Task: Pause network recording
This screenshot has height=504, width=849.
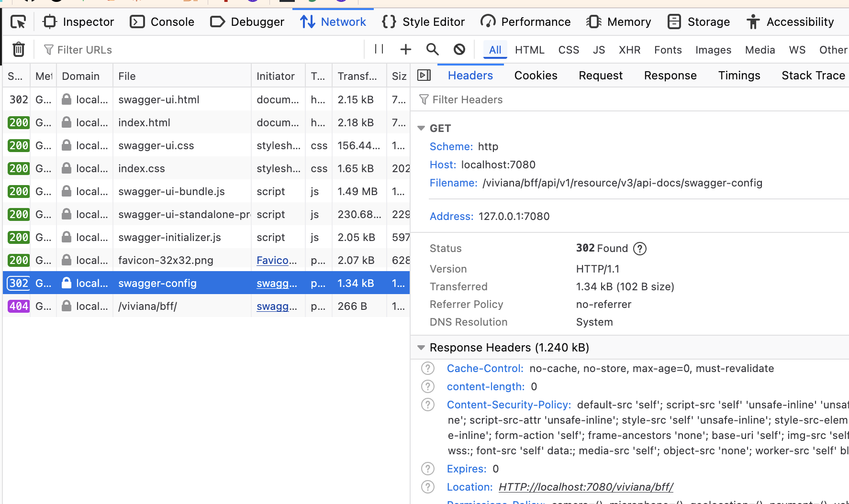Action: (x=379, y=49)
